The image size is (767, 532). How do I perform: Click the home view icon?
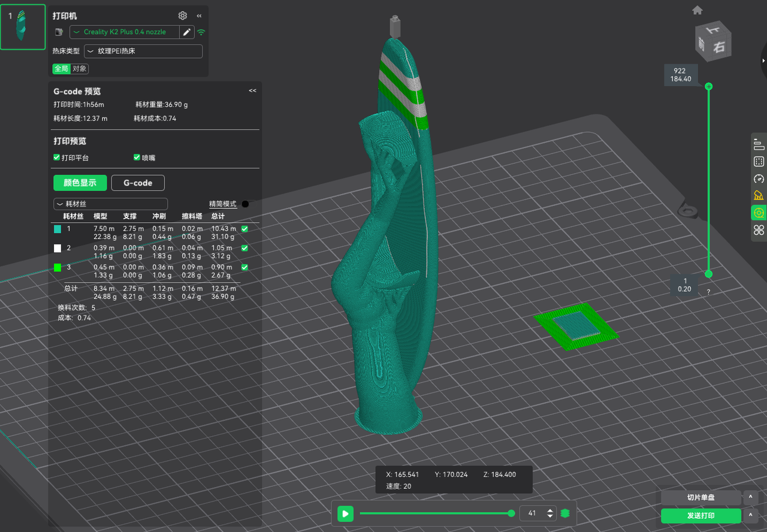click(x=697, y=10)
